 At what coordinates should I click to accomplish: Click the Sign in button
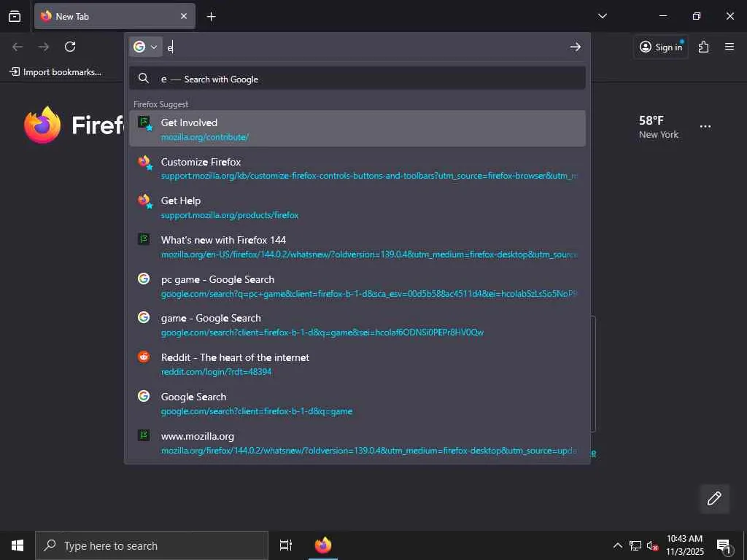click(x=661, y=47)
